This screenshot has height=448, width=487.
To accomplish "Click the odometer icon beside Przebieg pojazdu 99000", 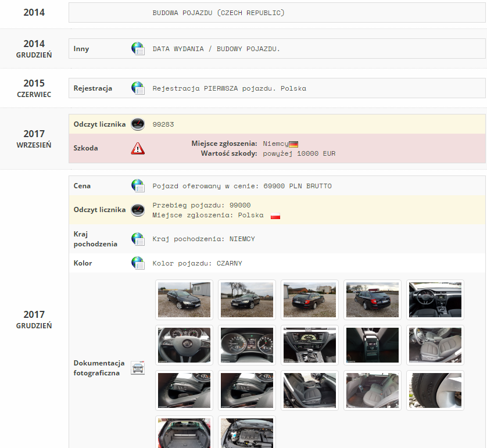I will (138, 210).
